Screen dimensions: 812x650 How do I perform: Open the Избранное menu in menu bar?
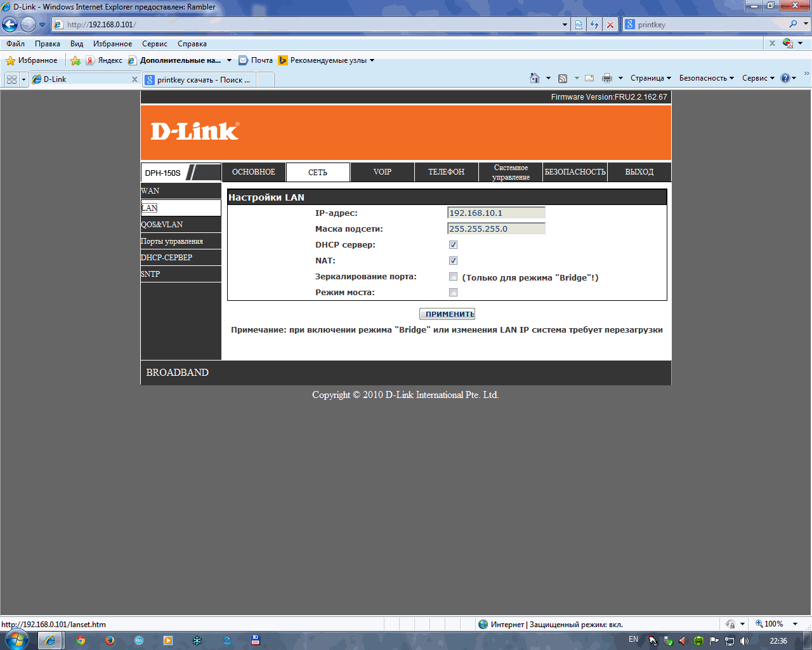click(x=112, y=44)
